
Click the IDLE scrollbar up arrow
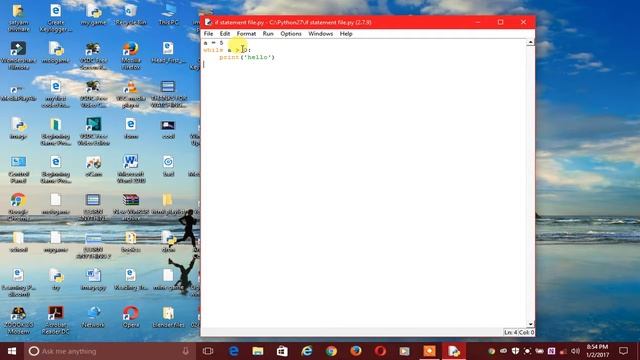(530, 42)
